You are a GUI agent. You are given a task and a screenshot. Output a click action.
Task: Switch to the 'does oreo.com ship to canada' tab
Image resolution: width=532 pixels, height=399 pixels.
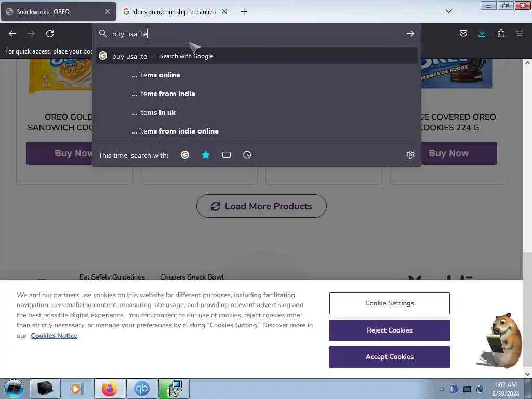coord(175,12)
